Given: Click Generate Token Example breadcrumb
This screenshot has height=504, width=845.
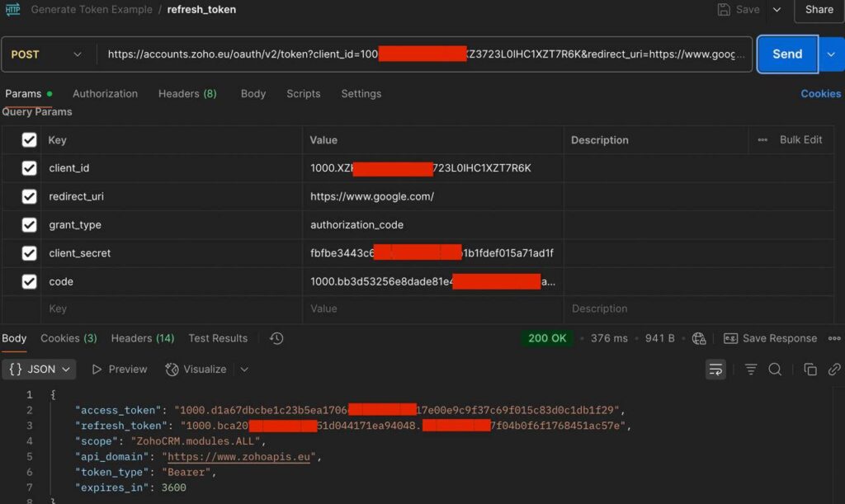Looking at the screenshot, I should pyautogui.click(x=92, y=10).
